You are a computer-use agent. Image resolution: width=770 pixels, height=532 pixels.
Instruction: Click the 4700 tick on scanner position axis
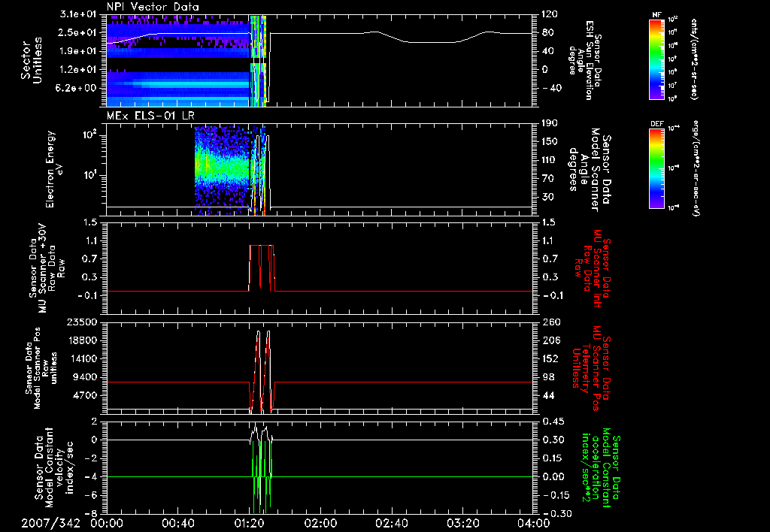click(86, 395)
